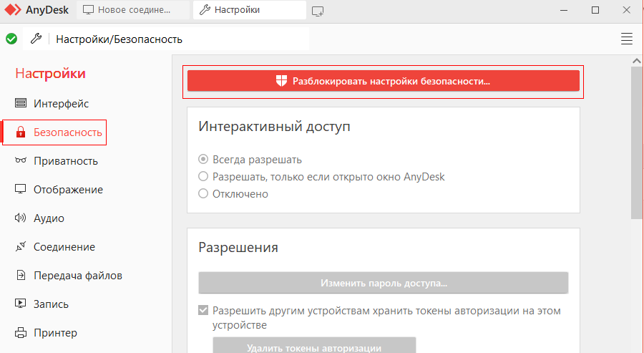Click the Запись recording icon
Viewport: 644px width, 353px height.
tap(21, 304)
